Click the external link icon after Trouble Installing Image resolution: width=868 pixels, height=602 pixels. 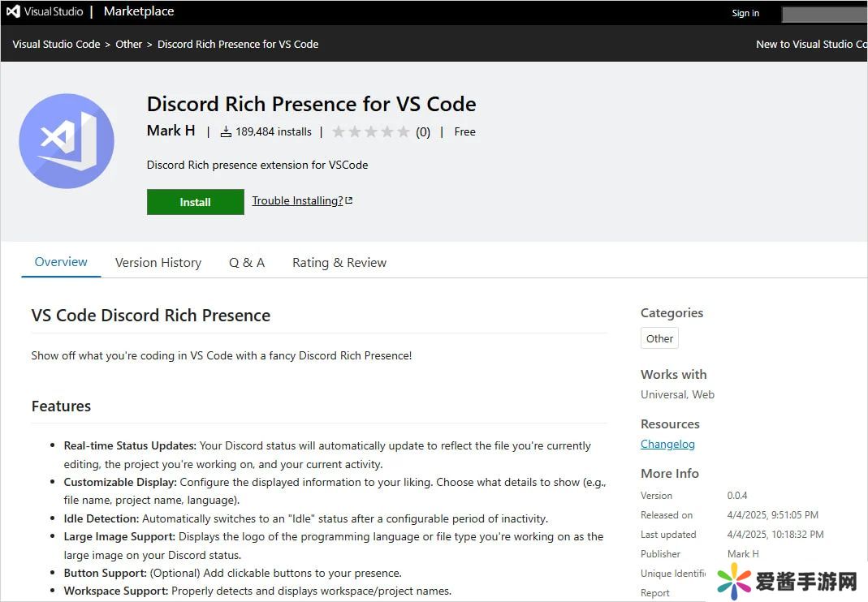[349, 201]
